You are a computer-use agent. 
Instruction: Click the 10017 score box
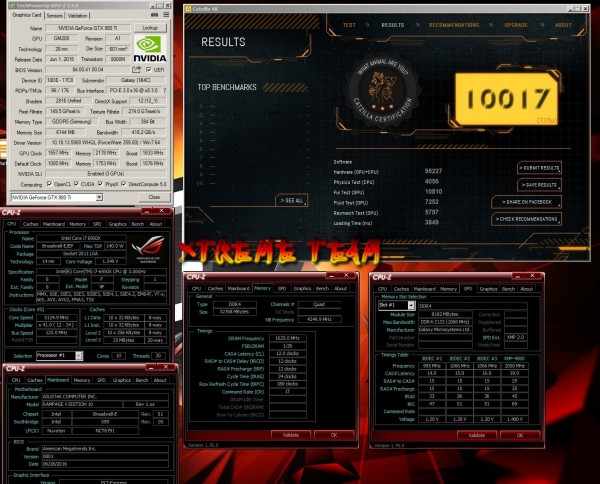[507, 98]
